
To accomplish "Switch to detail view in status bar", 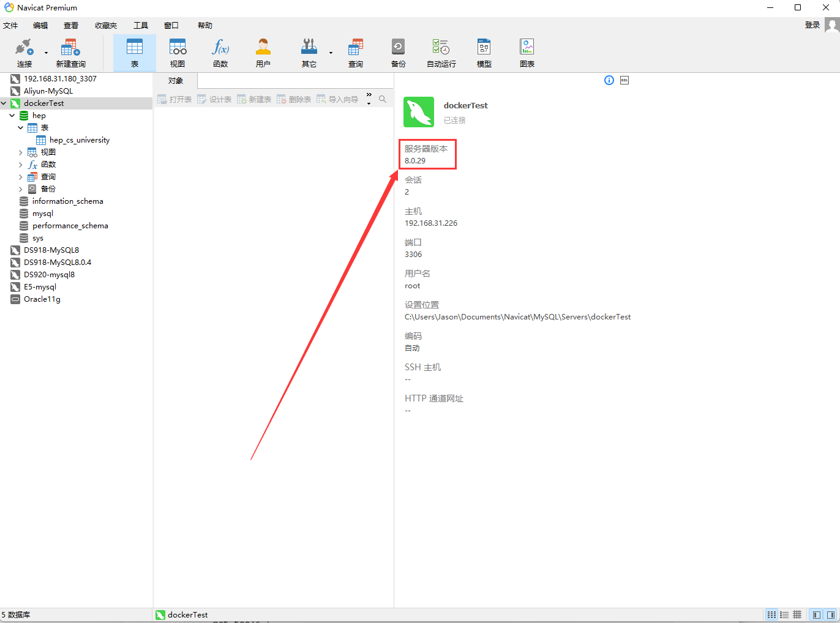I will click(x=797, y=614).
